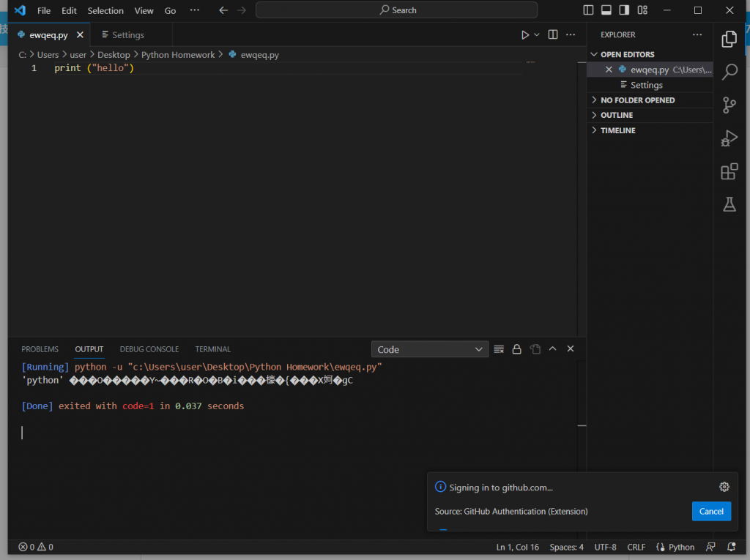The image size is (750, 560).
Task: Open the run options dropdown arrow
Action: click(537, 35)
